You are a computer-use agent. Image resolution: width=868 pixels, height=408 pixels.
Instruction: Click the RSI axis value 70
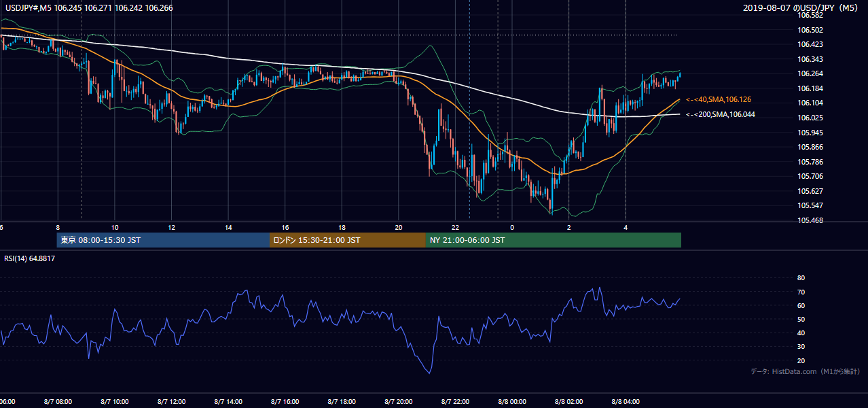click(801, 292)
